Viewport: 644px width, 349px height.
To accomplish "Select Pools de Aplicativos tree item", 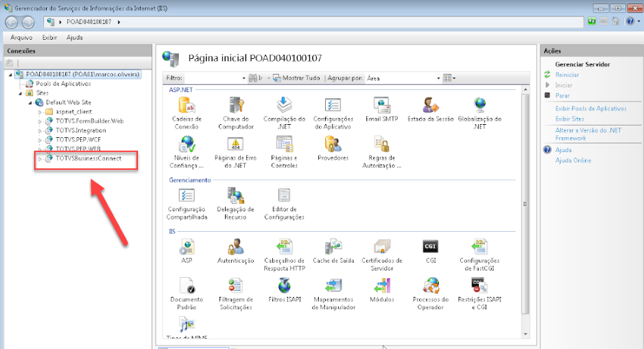I will 63,84.
